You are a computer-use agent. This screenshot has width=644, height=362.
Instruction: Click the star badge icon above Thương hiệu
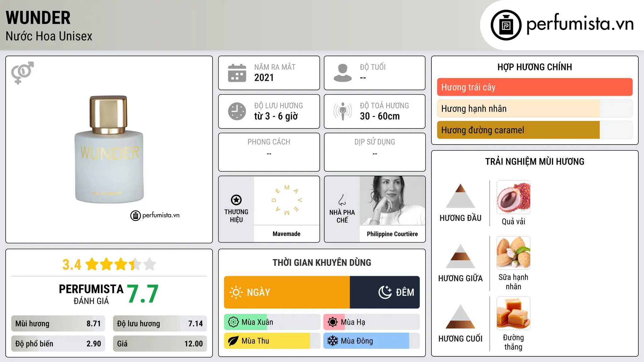click(236, 200)
